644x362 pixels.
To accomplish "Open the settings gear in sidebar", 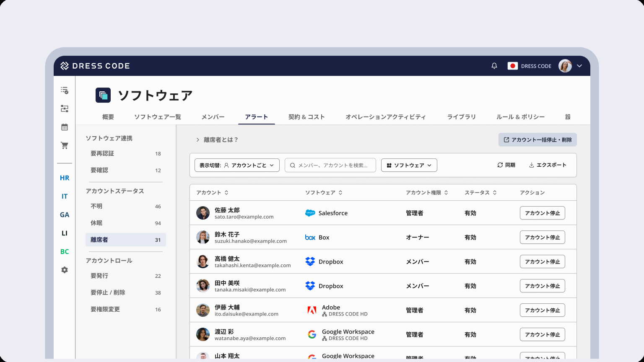I will click(x=65, y=270).
